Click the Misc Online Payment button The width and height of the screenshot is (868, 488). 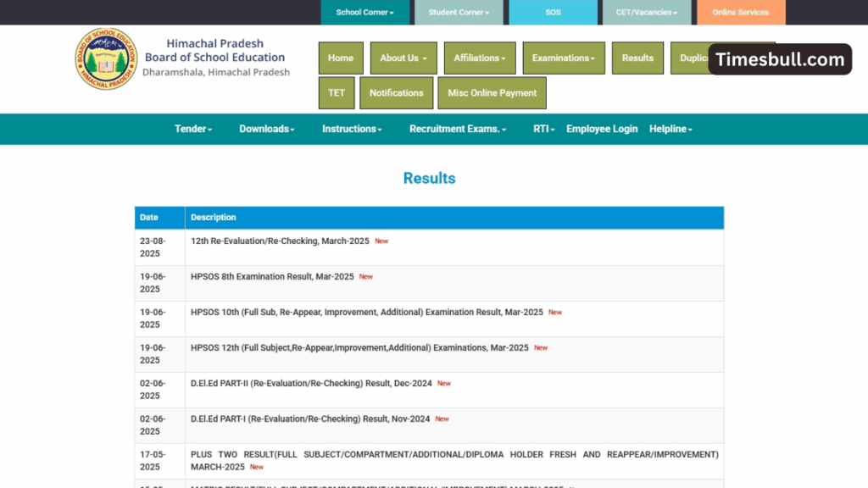[x=492, y=92]
